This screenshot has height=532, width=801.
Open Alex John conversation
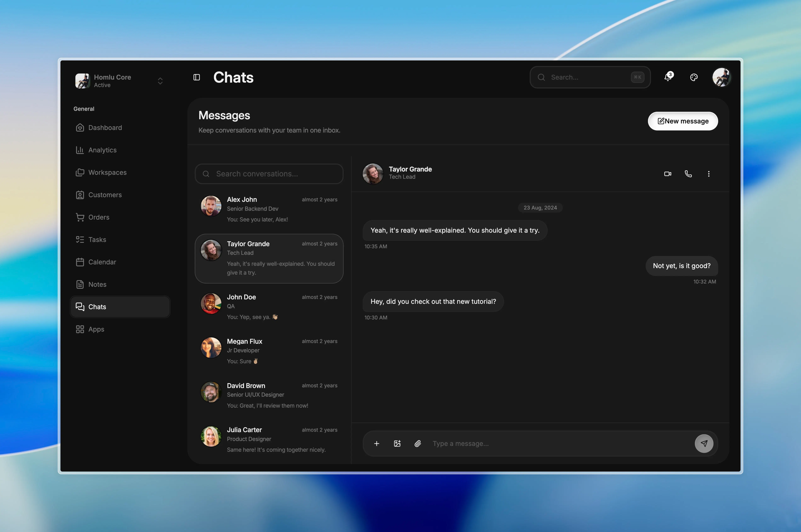269,209
